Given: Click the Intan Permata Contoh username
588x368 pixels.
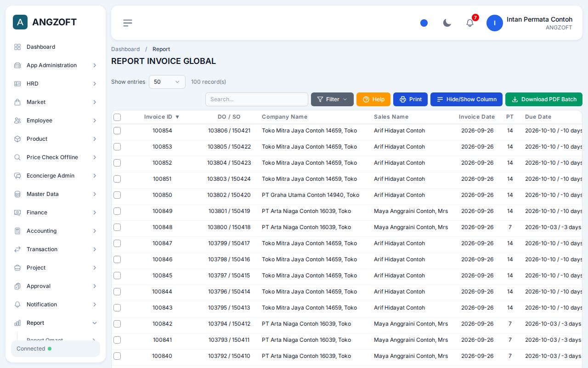Looking at the screenshot, I should tap(539, 19).
